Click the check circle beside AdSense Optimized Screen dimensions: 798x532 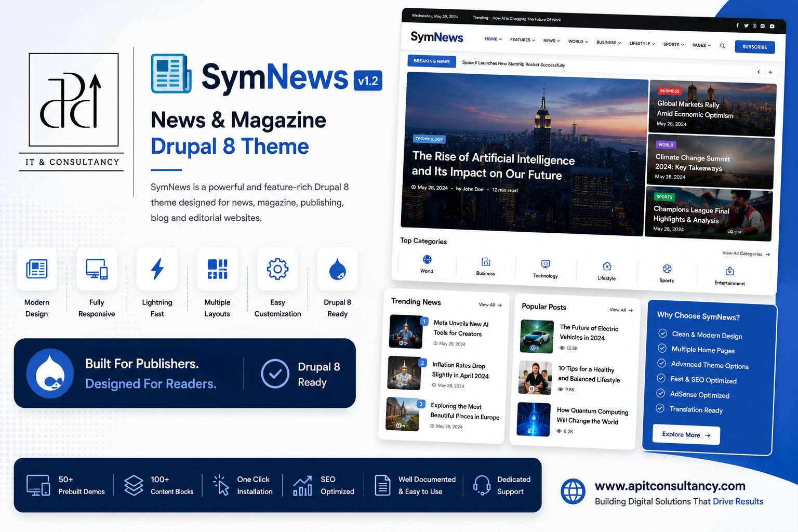tap(660, 393)
